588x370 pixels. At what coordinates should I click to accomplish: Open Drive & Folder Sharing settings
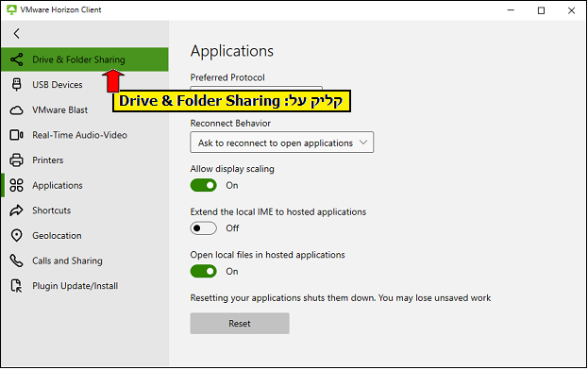[85, 59]
